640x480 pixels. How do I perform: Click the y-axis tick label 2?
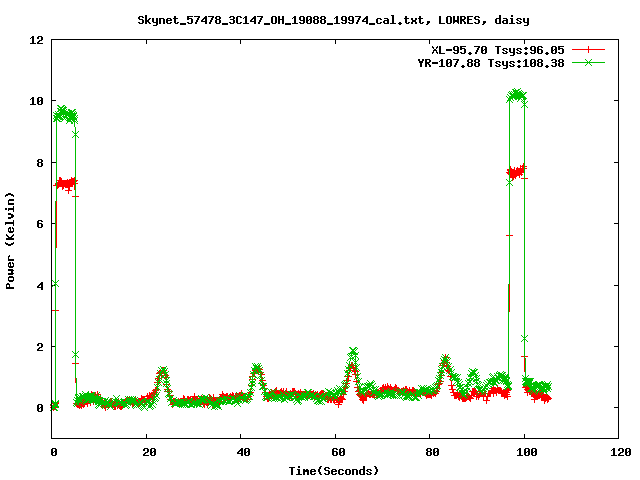tap(40, 347)
